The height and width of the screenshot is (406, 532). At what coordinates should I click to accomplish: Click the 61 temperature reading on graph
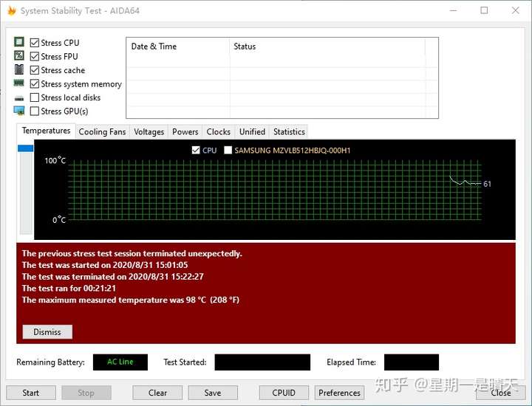click(487, 184)
